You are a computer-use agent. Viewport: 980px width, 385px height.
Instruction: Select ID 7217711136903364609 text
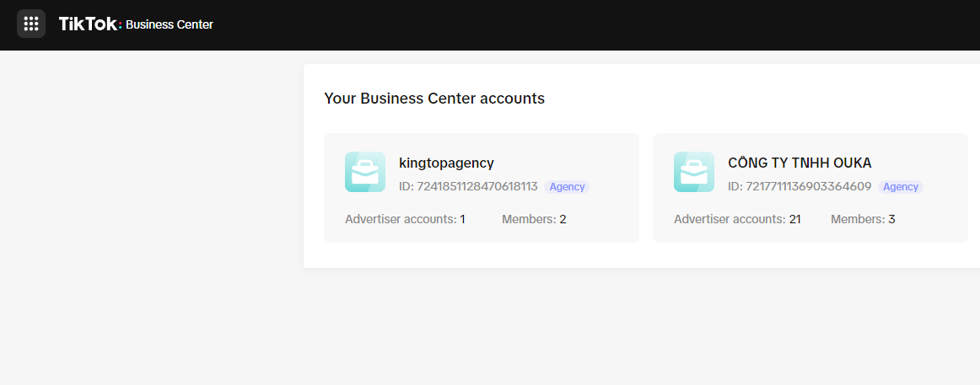pos(800,186)
